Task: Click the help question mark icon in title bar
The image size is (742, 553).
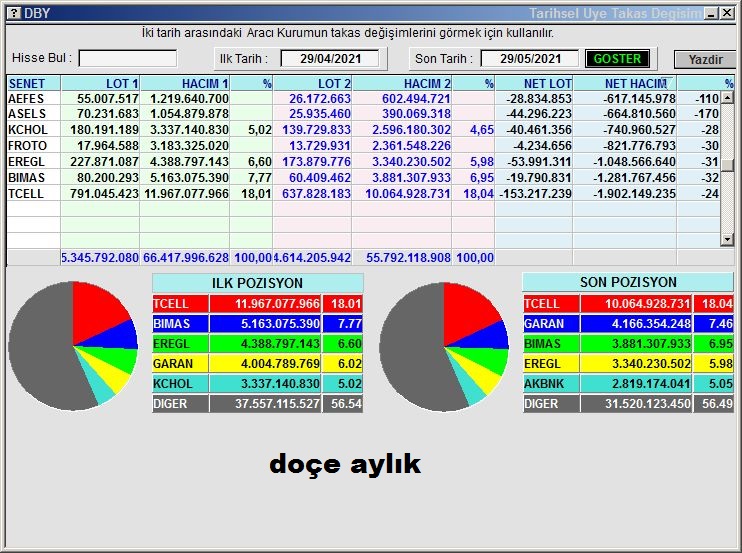Action: coord(14,13)
